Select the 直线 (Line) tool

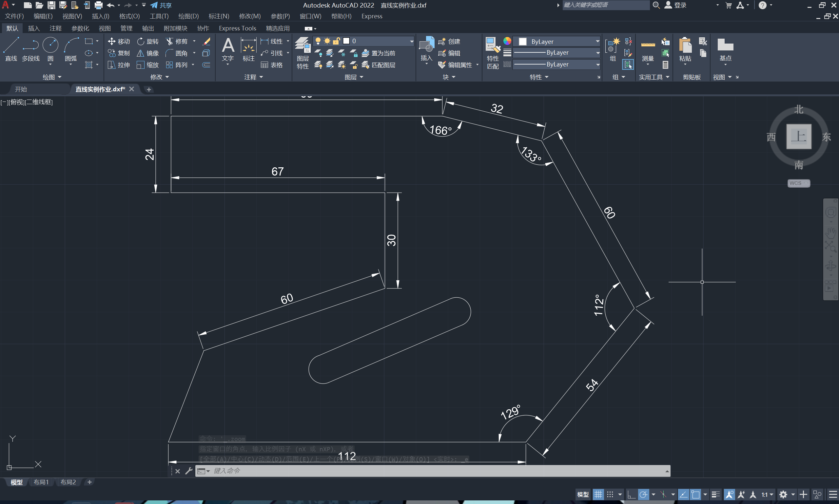[x=11, y=49]
